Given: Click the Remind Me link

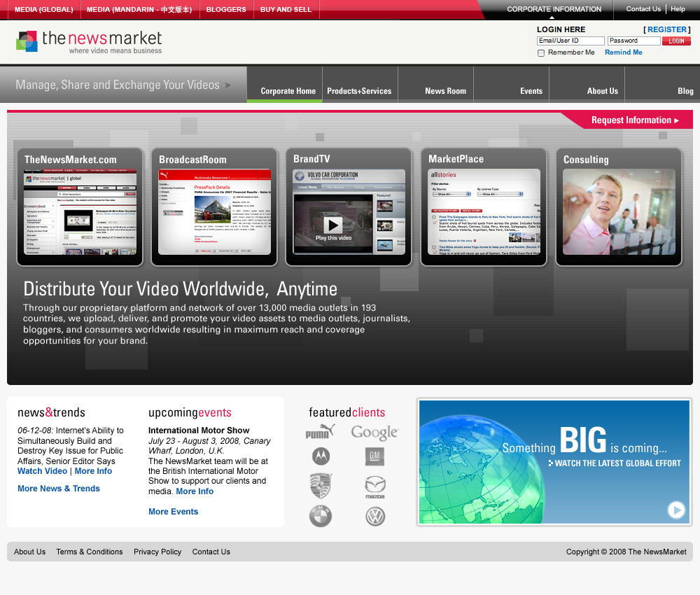Looking at the screenshot, I should tap(623, 52).
